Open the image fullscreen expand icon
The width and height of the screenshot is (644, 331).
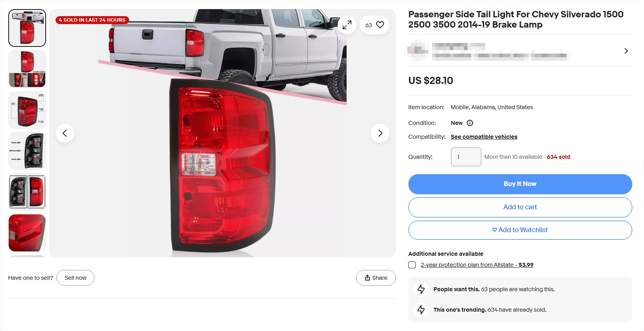point(347,24)
